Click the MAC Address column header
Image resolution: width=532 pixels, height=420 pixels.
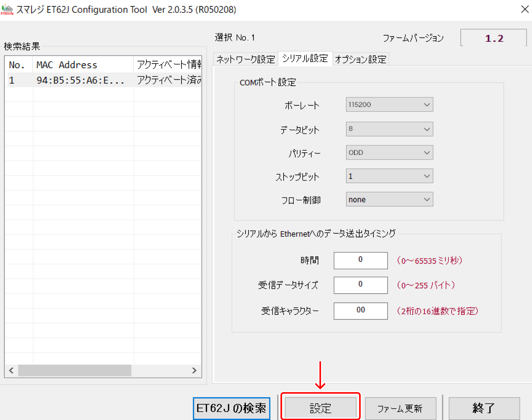pyautogui.click(x=83, y=64)
